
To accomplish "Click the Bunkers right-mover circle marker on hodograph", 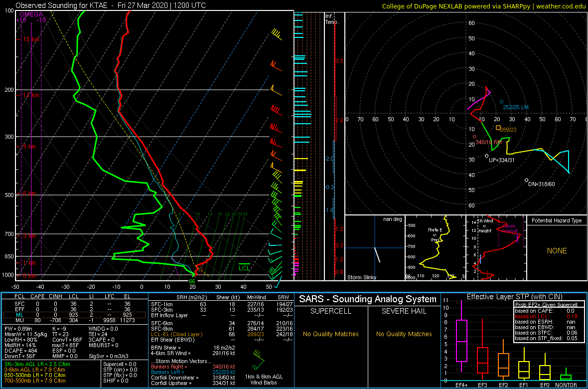I will coord(474,137).
